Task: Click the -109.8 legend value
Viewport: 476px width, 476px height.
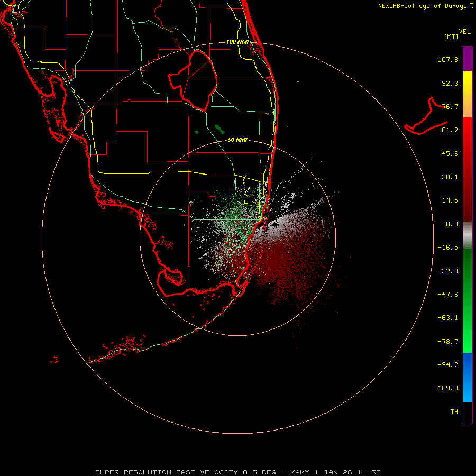Action: coord(446,388)
